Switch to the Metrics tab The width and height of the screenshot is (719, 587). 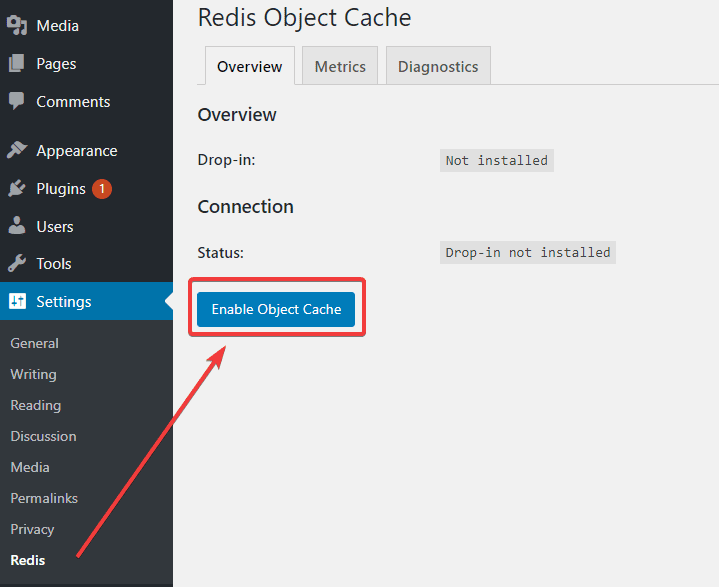340,67
